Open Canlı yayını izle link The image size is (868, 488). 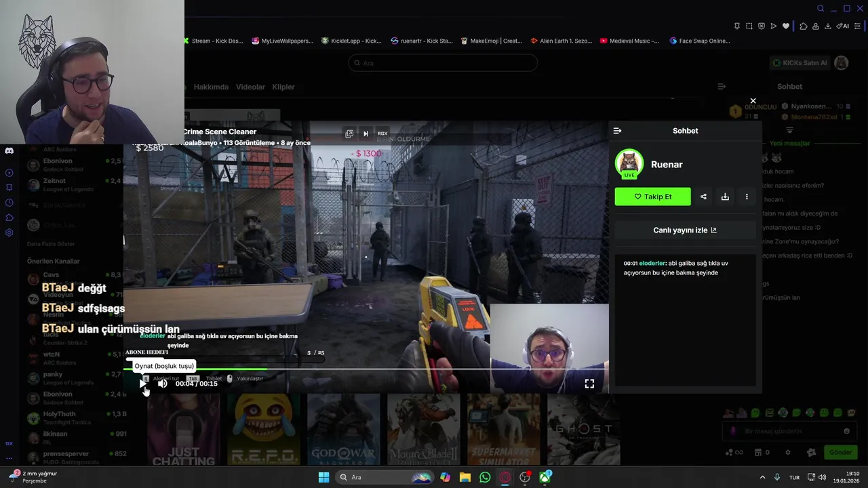(685, 230)
